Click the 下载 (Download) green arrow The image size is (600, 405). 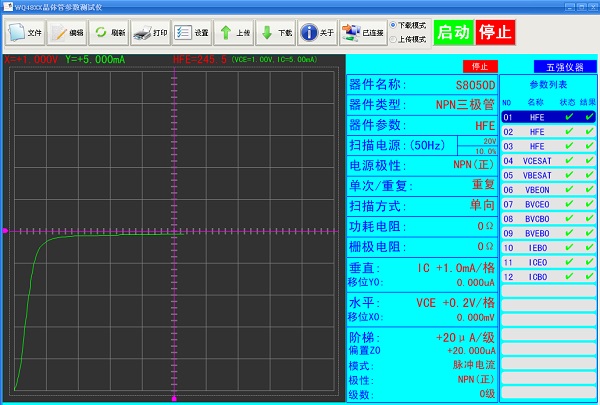pyautogui.click(x=276, y=32)
